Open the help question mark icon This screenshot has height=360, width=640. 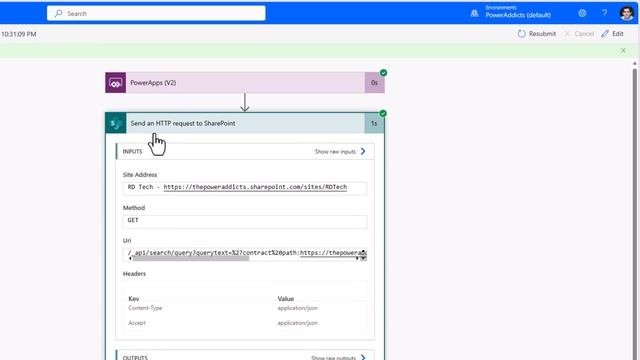(x=604, y=13)
